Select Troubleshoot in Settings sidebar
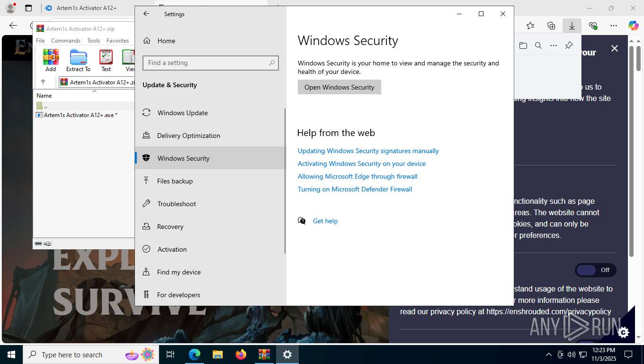This screenshot has width=644, height=364. tap(210, 204)
